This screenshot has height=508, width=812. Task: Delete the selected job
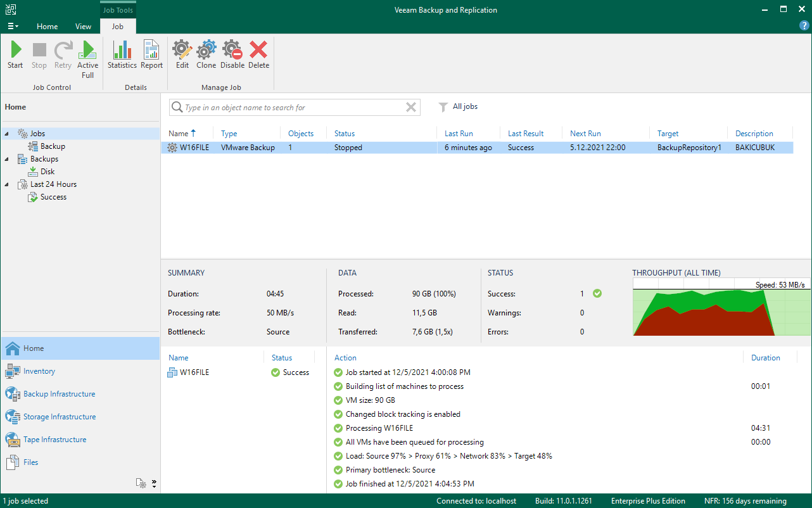(258, 55)
